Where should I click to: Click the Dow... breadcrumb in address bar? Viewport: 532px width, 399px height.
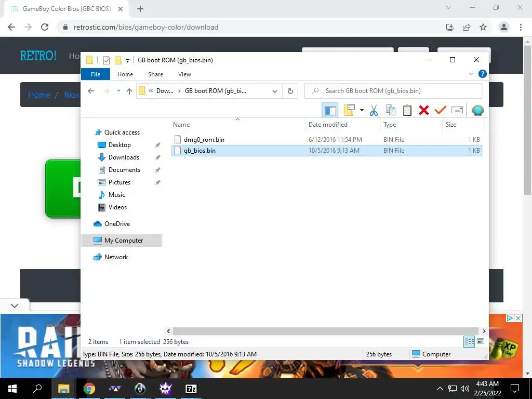[x=165, y=91]
